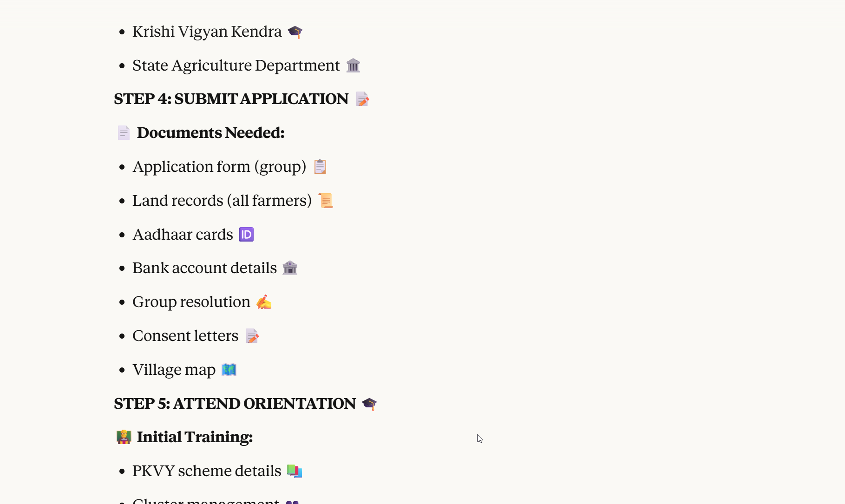Image resolution: width=845 pixels, height=504 pixels.
Task: Click the building emoji after State Agriculture Department
Action: tap(353, 65)
